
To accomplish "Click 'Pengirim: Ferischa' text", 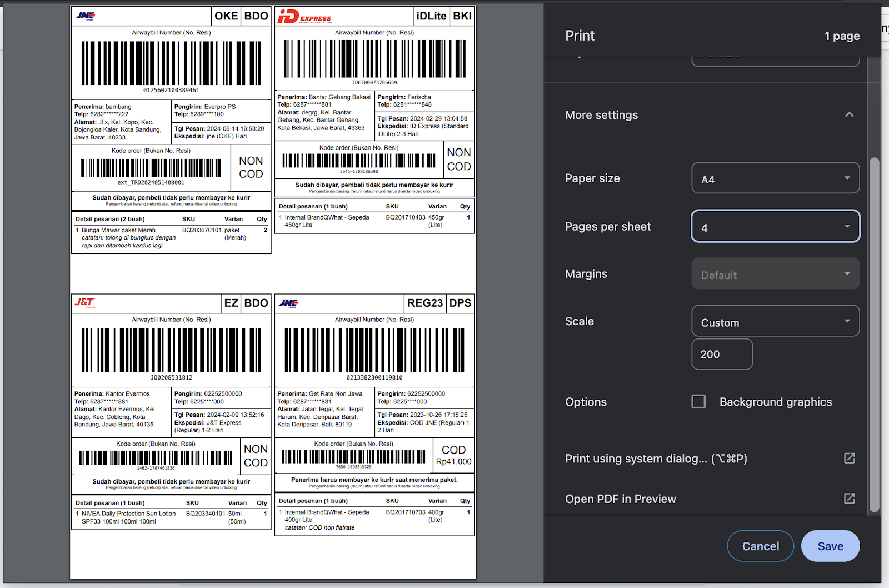I will point(404,97).
